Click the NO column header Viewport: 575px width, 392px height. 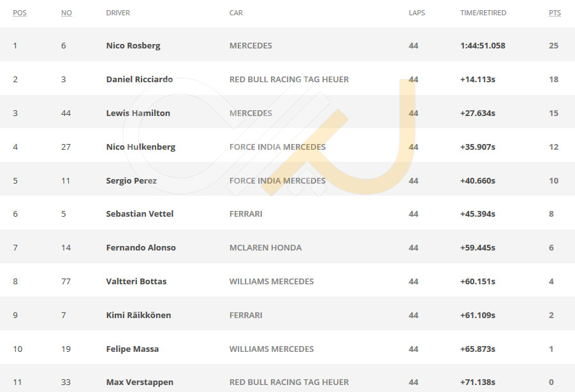pos(66,13)
